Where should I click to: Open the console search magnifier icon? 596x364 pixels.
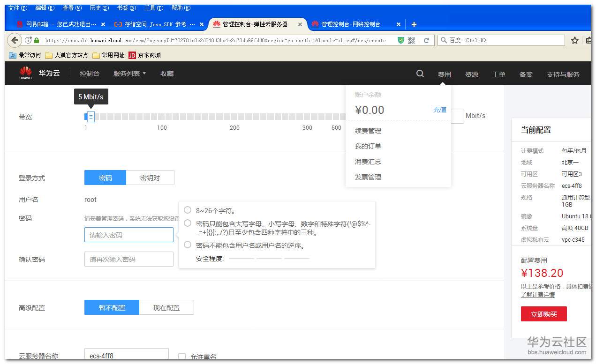420,74
